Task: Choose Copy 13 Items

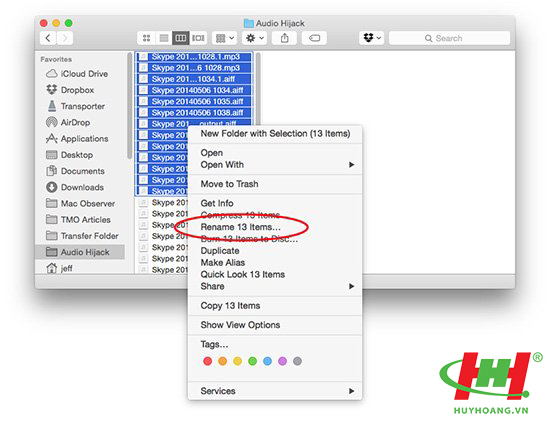Action: pos(275,306)
